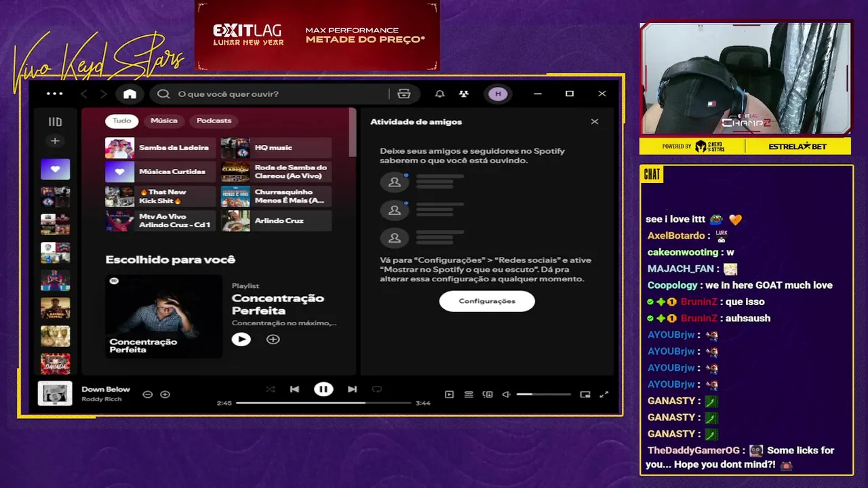Select the 'Tudo' filter chip
The height and width of the screenshot is (488, 868).
pos(122,121)
